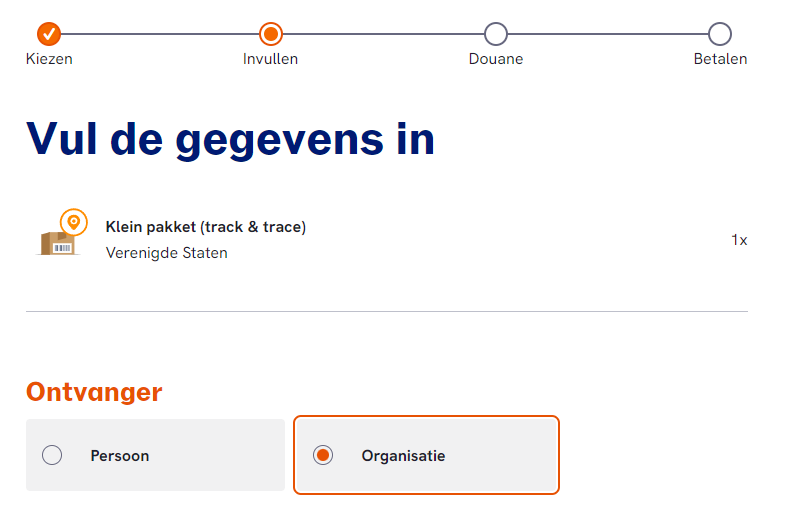Click the Ontvanger section heading
The width and height of the screenshot is (810, 530).
click(94, 392)
